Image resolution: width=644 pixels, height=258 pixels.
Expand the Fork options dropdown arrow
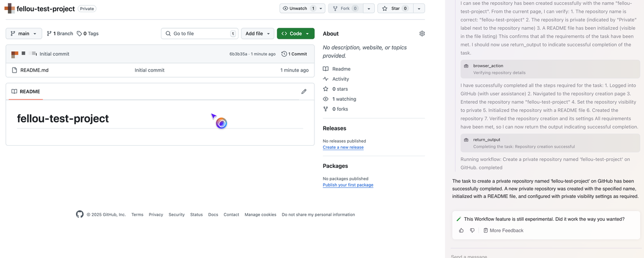369,9
